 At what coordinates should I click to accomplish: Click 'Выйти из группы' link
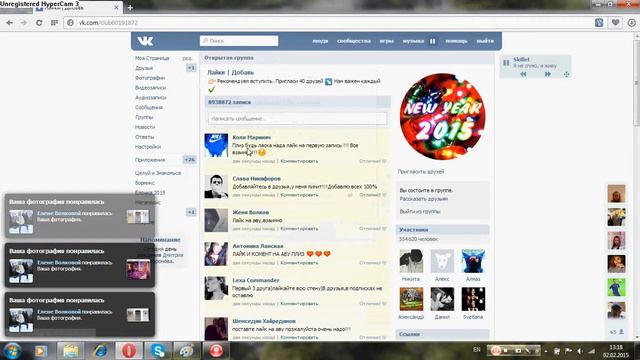tap(420, 211)
